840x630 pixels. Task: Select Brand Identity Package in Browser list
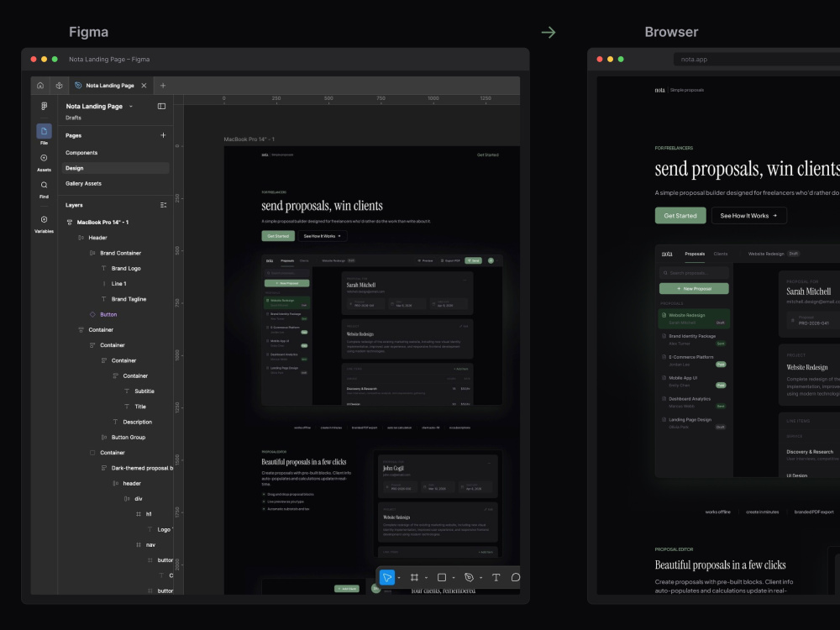pos(694,339)
